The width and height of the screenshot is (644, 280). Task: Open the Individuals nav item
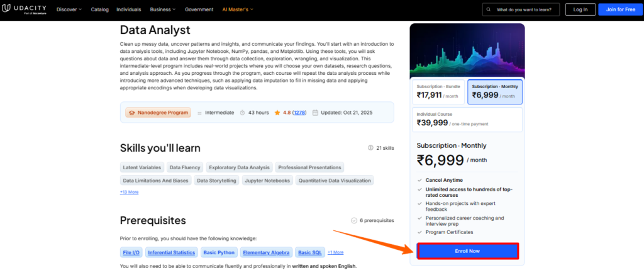coord(128,9)
